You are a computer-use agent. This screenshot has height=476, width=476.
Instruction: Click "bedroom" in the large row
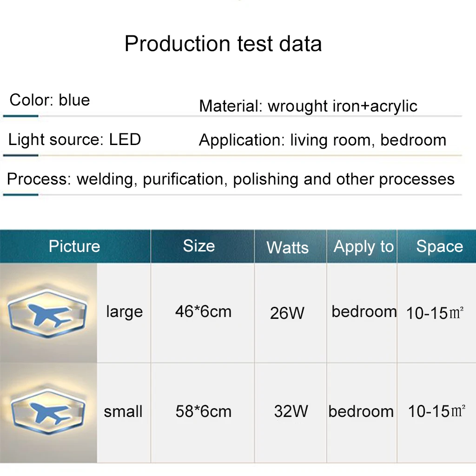click(364, 311)
